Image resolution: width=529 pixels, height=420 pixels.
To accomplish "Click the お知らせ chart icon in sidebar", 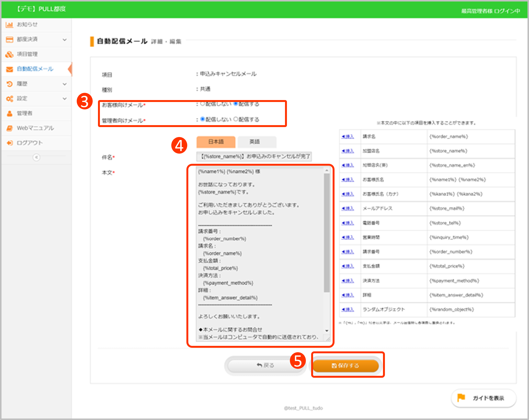I will pos(9,25).
